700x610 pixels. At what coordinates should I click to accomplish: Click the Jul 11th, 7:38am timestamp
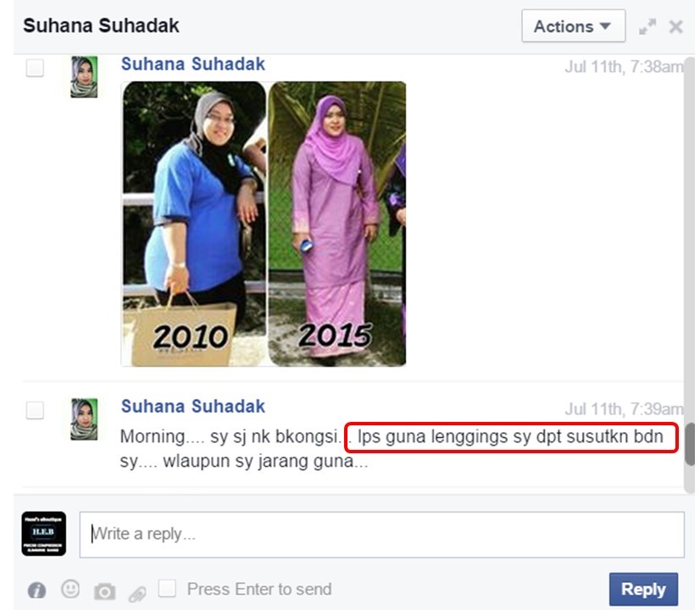[x=624, y=67]
